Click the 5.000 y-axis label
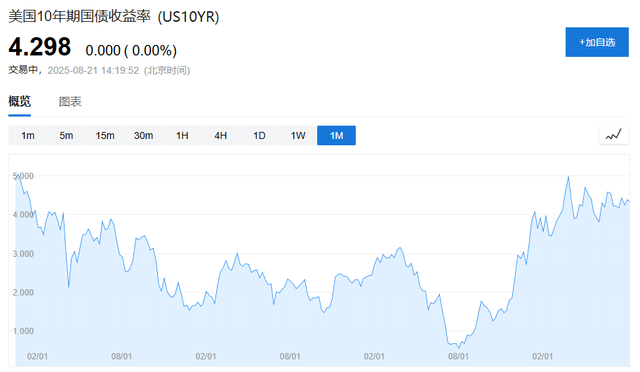640x372 pixels. click(x=23, y=176)
